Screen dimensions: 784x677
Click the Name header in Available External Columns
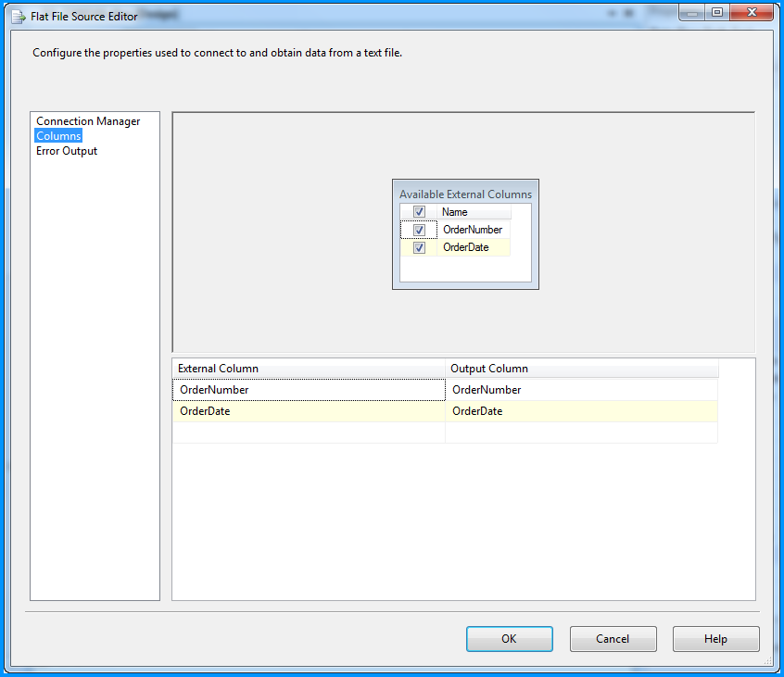(x=474, y=212)
